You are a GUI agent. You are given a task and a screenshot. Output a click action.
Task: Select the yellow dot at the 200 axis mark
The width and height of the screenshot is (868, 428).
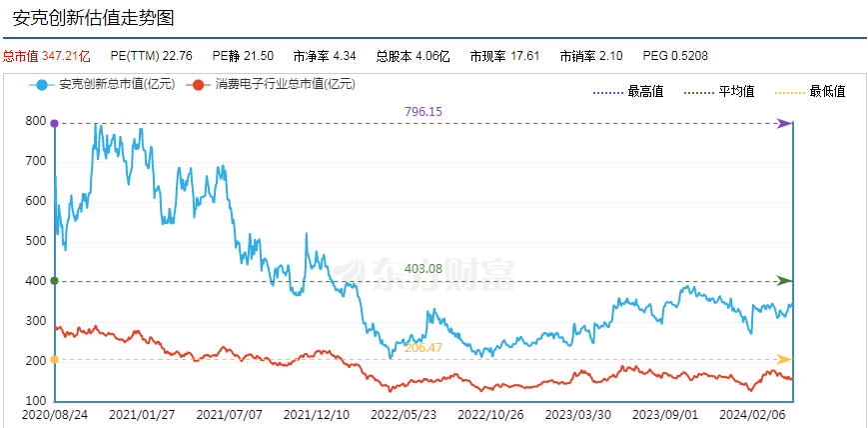tap(54, 359)
